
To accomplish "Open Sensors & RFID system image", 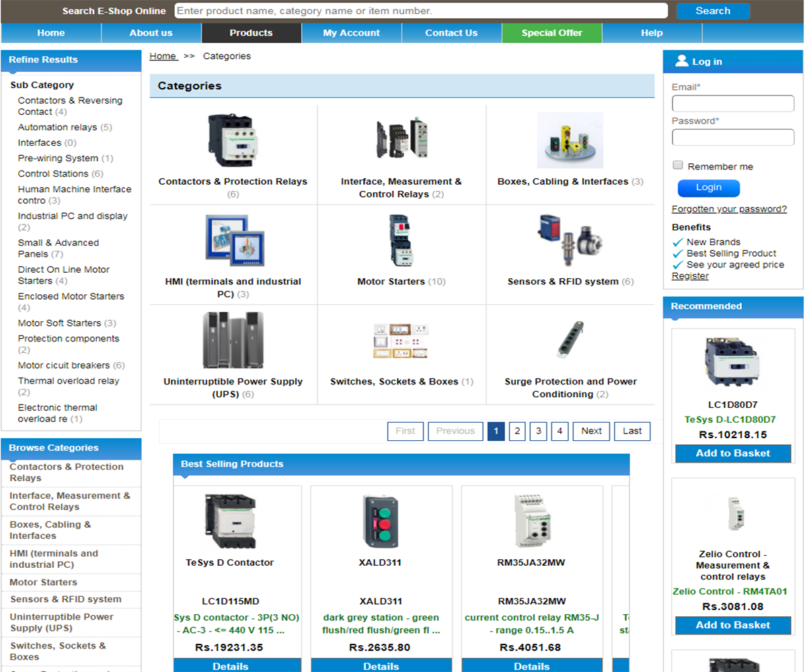I will (x=570, y=241).
